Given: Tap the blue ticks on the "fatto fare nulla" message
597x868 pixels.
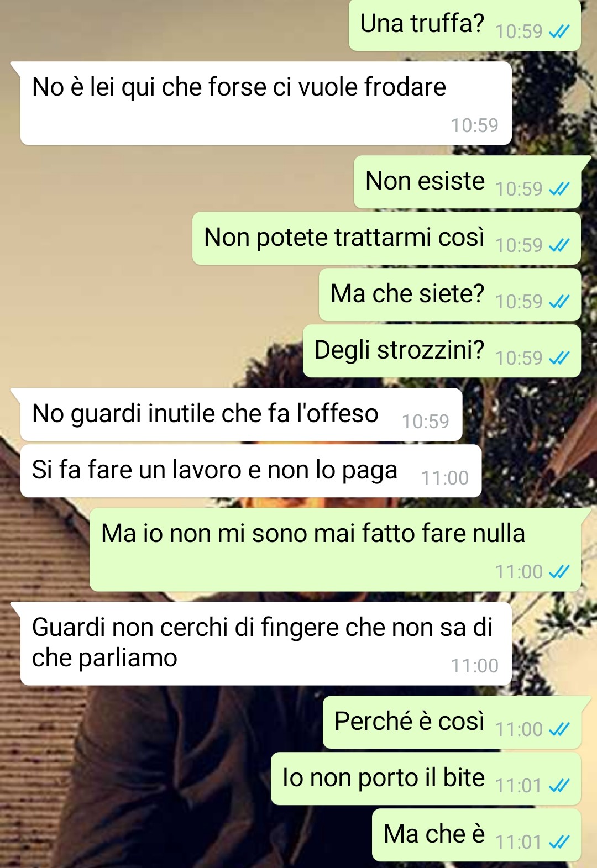Looking at the screenshot, I should (x=559, y=572).
